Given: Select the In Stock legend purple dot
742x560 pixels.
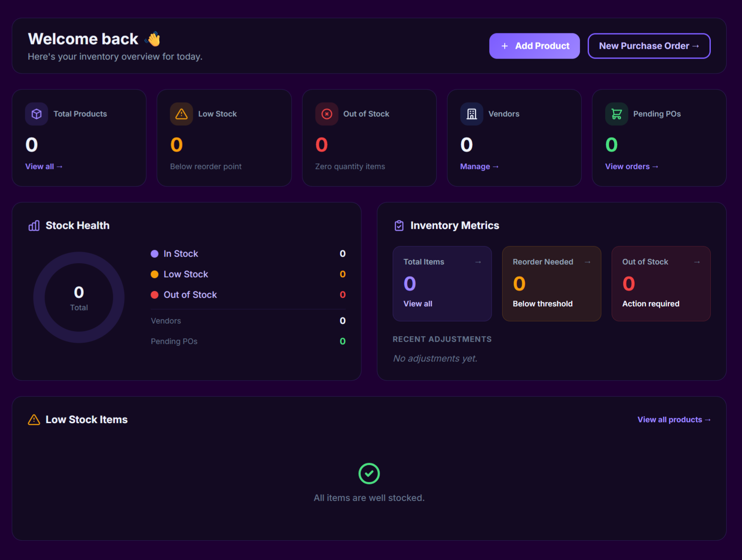Looking at the screenshot, I should (x=155, y=254).
